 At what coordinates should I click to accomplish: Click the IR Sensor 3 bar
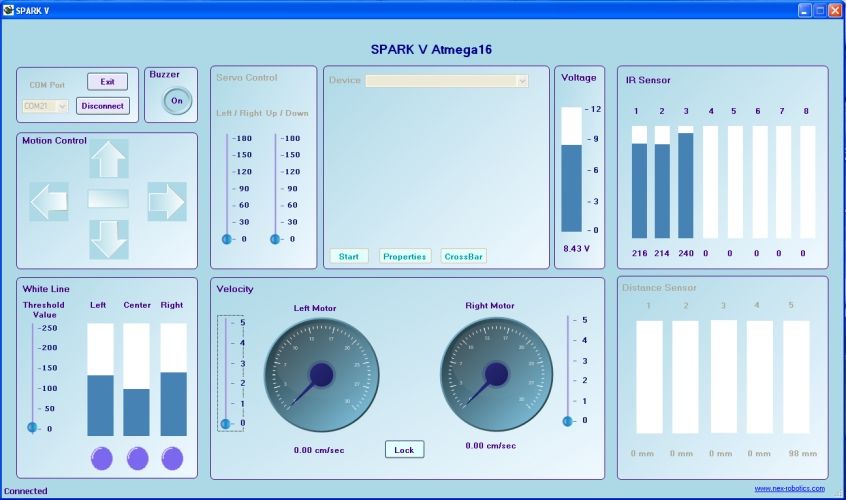click(686, 182)
